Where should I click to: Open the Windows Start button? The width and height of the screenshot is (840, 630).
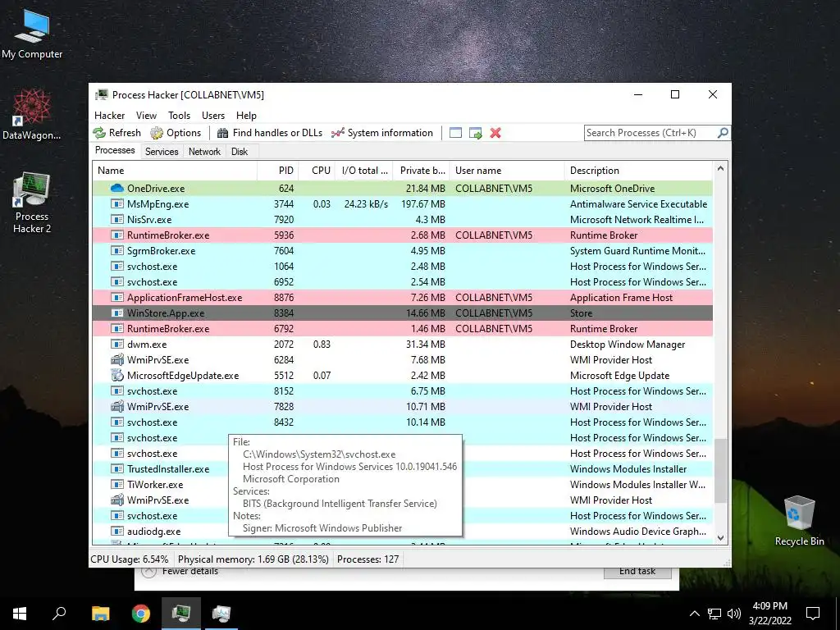[x=20, y=614]
